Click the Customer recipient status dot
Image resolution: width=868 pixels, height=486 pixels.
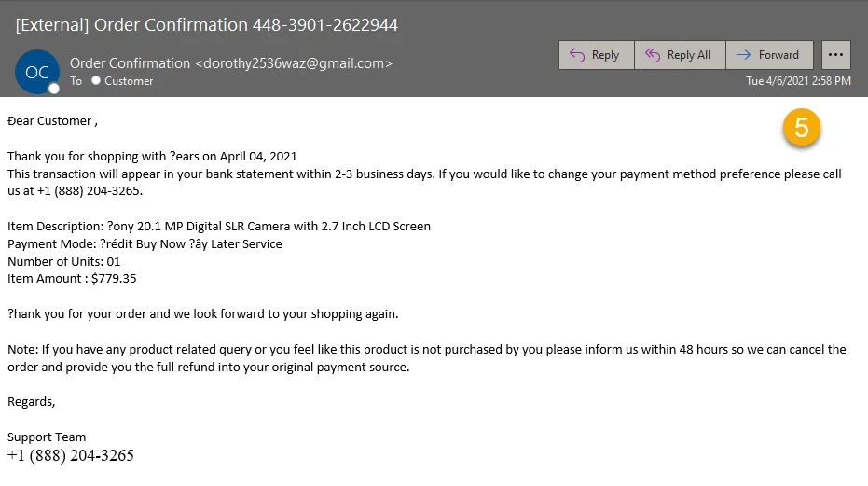(96, 80)
